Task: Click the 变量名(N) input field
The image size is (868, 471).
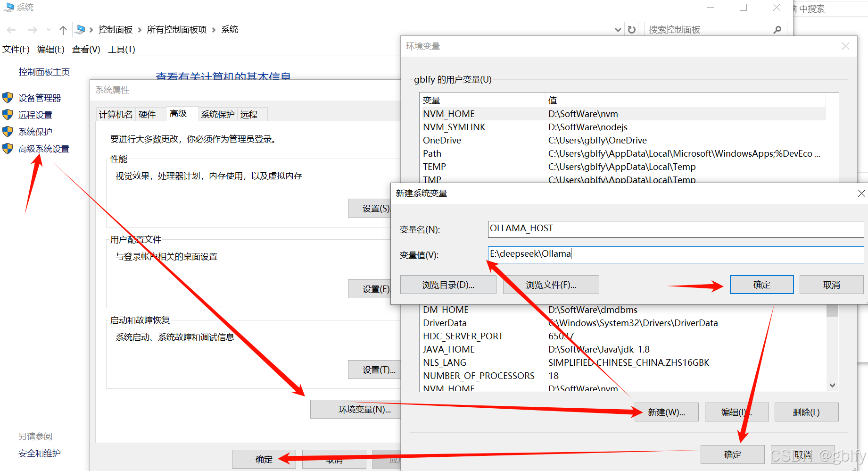Action: point(676,229)
